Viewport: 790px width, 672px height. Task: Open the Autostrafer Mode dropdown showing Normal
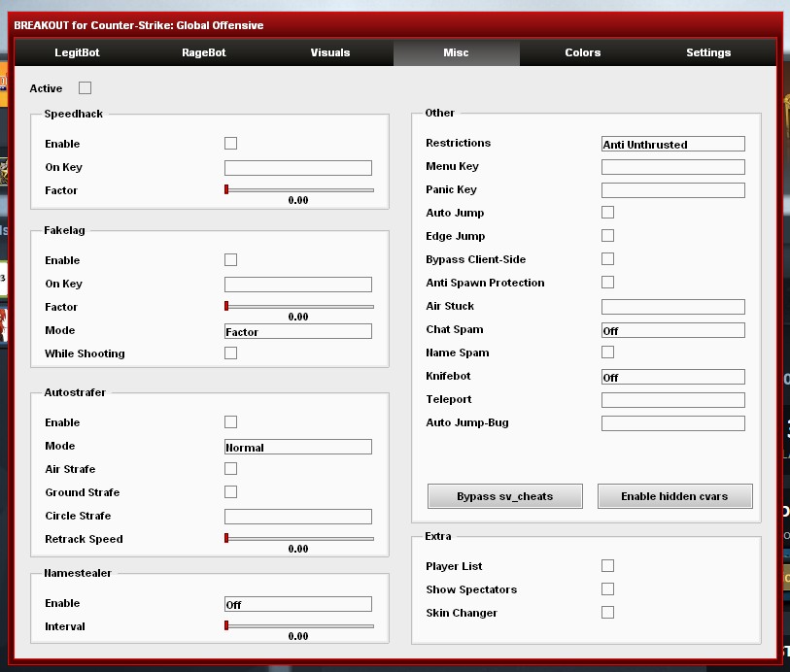pyautogui.click(x=298, y=447)
